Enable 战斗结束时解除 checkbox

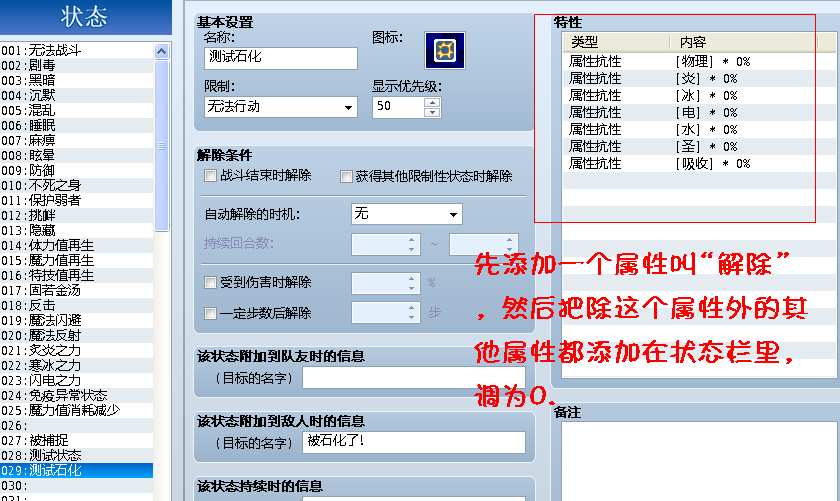tap(211, 176)
